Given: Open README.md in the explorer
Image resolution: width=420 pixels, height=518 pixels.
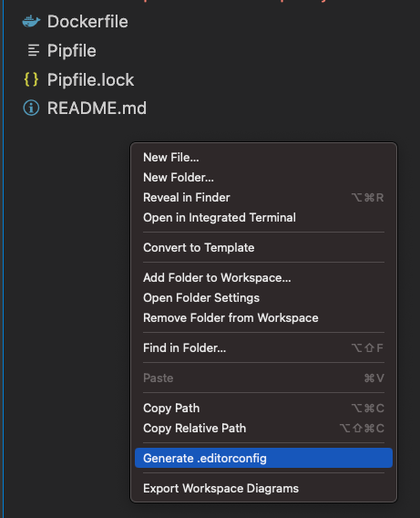Looking at the screenshot, I should 97,108.
